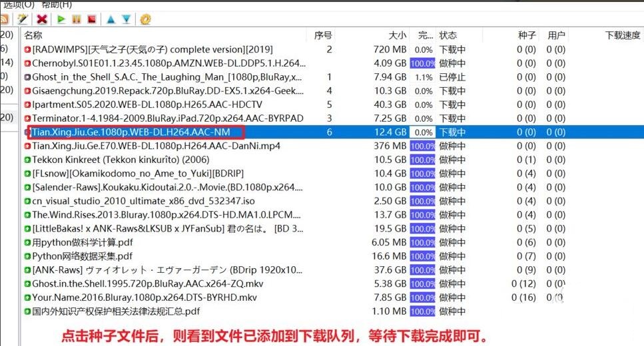Image resolution: width=644 pixels, height=346 pixels.
Task: Select cn_visual_studio_2010_ultimate_x86_dvd_532347.iso name
Action: pyautogui.click(x=143, y=201)
